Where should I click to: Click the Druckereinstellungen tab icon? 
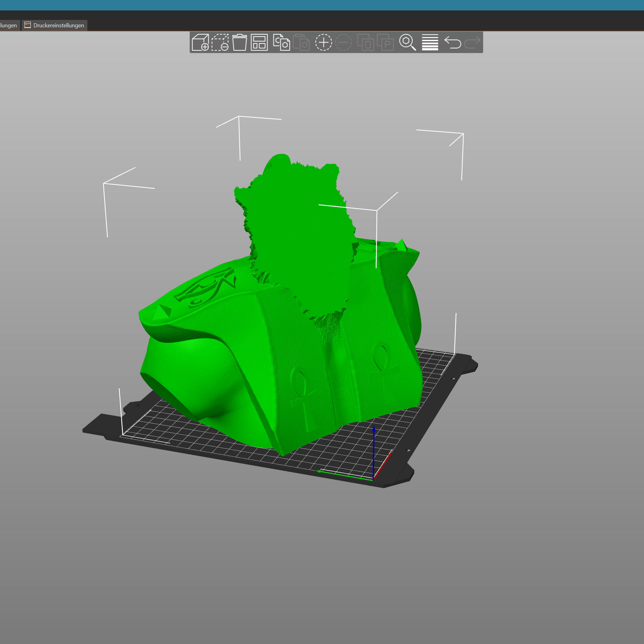(x=28, y=25)
